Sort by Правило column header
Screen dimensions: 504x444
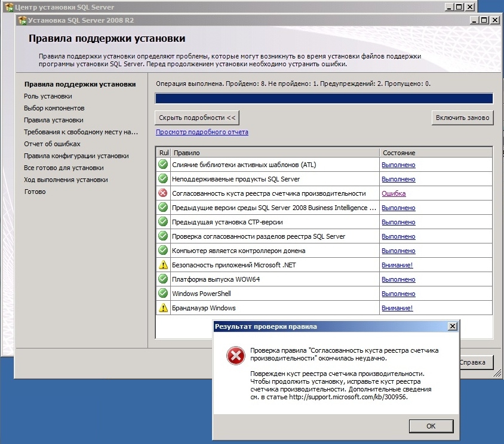point(275,153)
